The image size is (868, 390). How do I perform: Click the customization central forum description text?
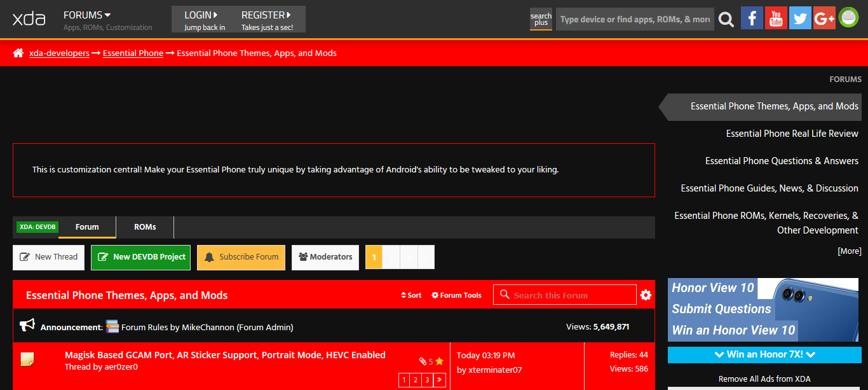(x=295, y=170)
